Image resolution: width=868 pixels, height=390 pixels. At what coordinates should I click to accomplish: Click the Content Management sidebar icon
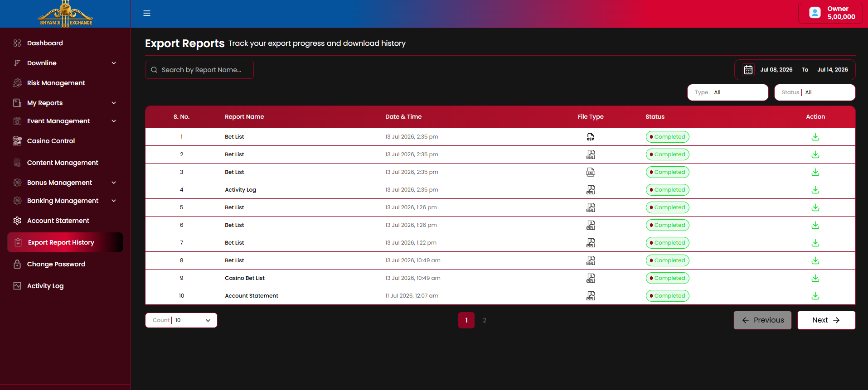click(x=17, y=163)
